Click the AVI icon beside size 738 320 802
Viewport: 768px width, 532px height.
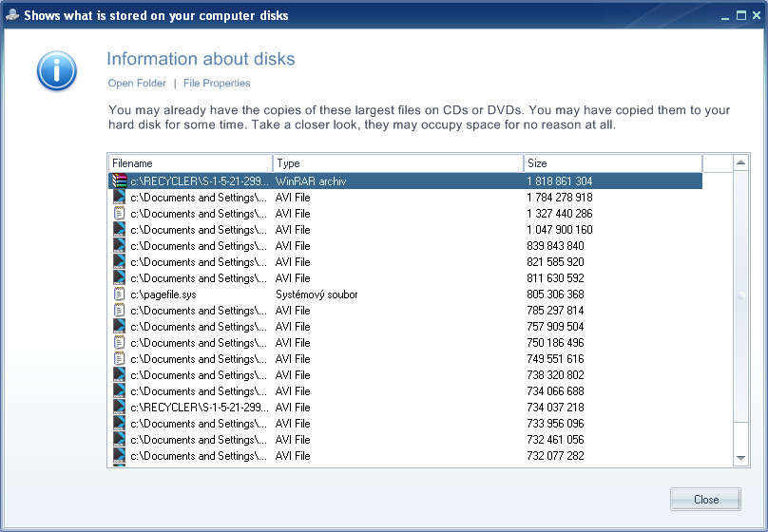[x=119, y=374]
